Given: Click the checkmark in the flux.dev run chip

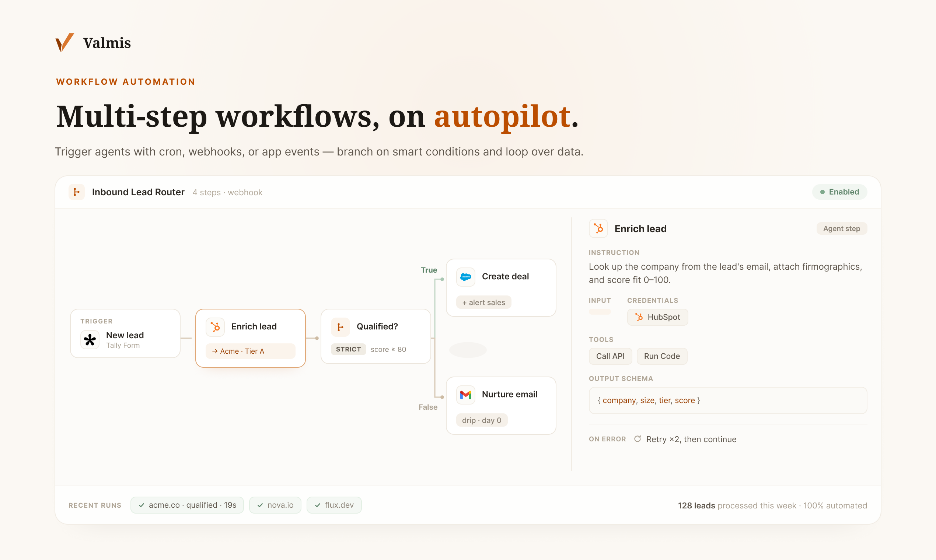Looking at the screenshot, I should [318, 505].
